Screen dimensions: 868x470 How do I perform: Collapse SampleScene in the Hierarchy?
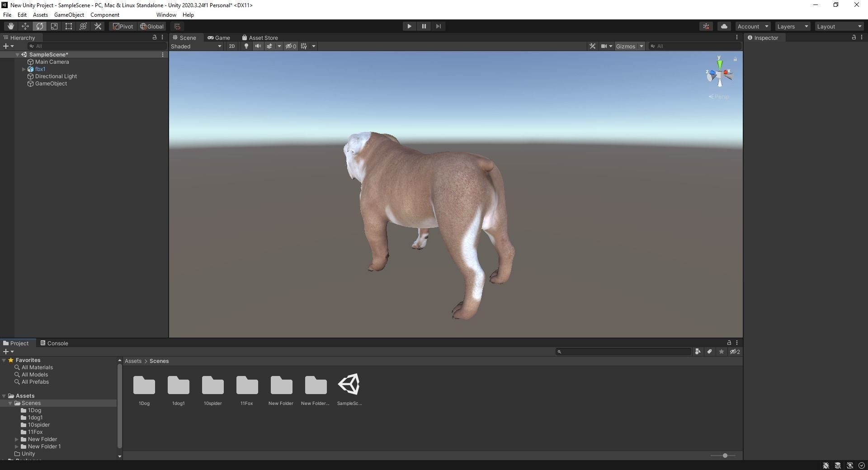17,55
